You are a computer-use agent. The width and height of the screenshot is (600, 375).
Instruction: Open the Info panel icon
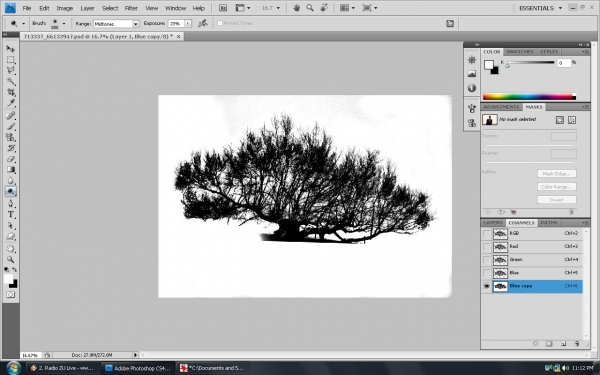pyautogui.click(x=472, y=88)
